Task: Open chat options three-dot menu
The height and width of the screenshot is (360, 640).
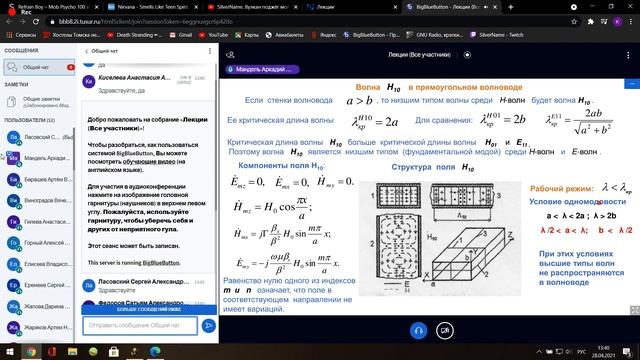Action: pyautogui.click(x=210, y=51)
